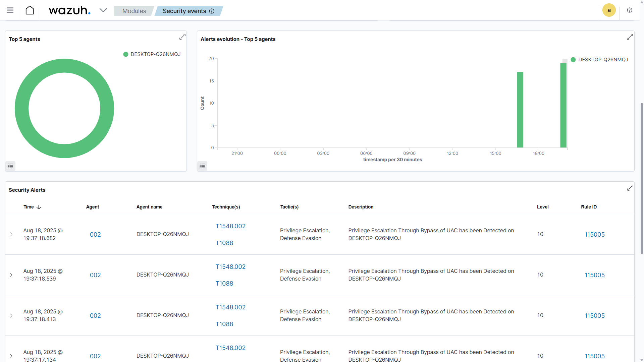This screenshot has width=644, height=362.
Task: Open T1548.002 link in 19:37:18.413 row
Action: click(x=230, y=307)
